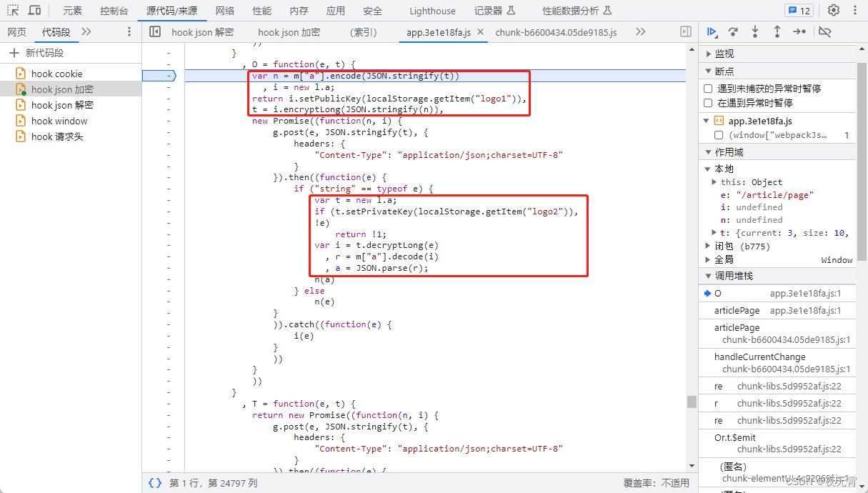The image size is (868, 493).
Task: Switch to the 性能 panel
Action: (x=262, y=11)
